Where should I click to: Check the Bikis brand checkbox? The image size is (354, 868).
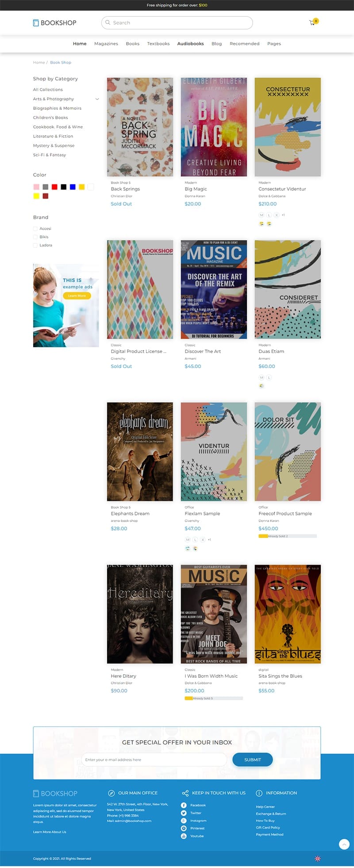tap(35, 237)
